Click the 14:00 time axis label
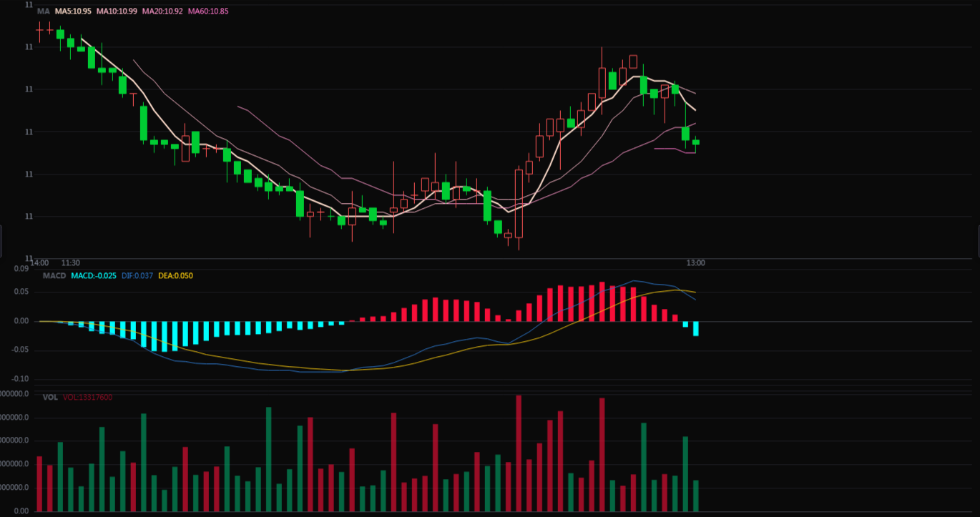Viewport: 980px width, 517px height. coord(39,263)
